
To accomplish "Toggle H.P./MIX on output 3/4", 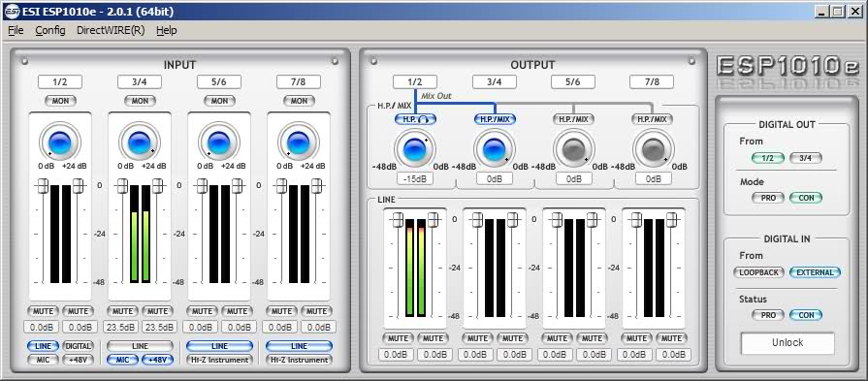I will coord(495,119).
